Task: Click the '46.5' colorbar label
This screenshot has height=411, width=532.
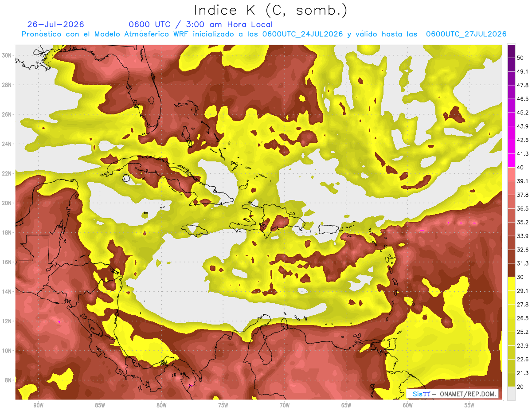Action: pyautogui.click(x=523, y=99)
